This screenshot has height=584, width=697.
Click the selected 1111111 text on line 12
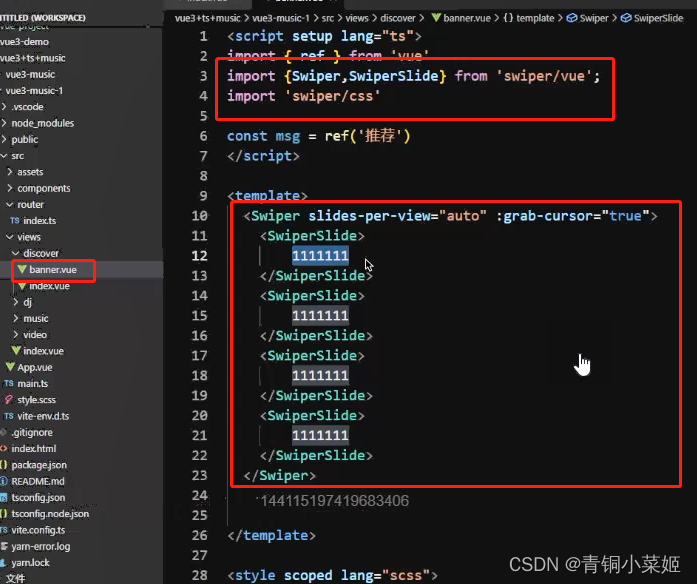[320, 256]
